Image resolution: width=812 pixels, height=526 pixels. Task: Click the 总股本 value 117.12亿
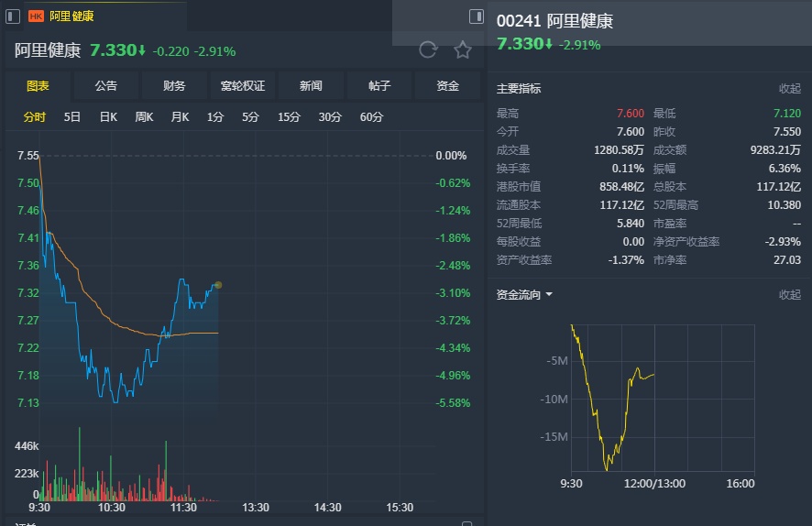[779, 186]
